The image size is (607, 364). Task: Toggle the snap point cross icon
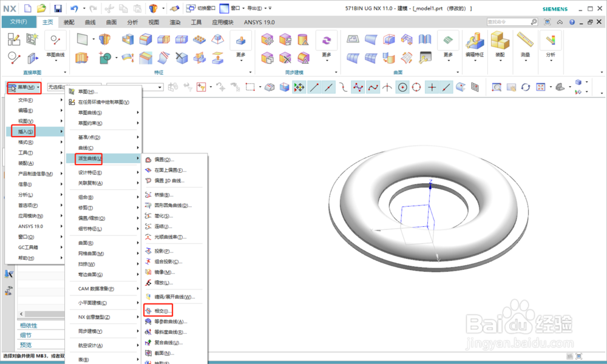[x=432, y=87]
